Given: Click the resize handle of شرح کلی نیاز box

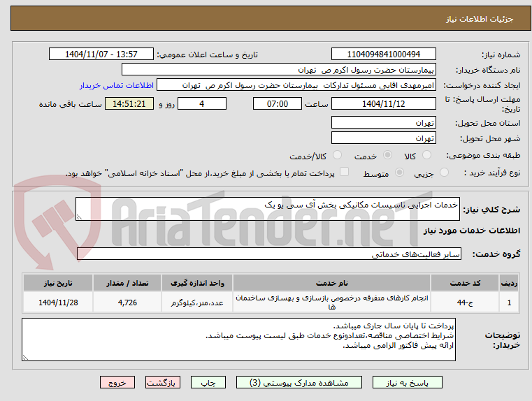Looking at the screenshot, I should [x=79, y=217].
